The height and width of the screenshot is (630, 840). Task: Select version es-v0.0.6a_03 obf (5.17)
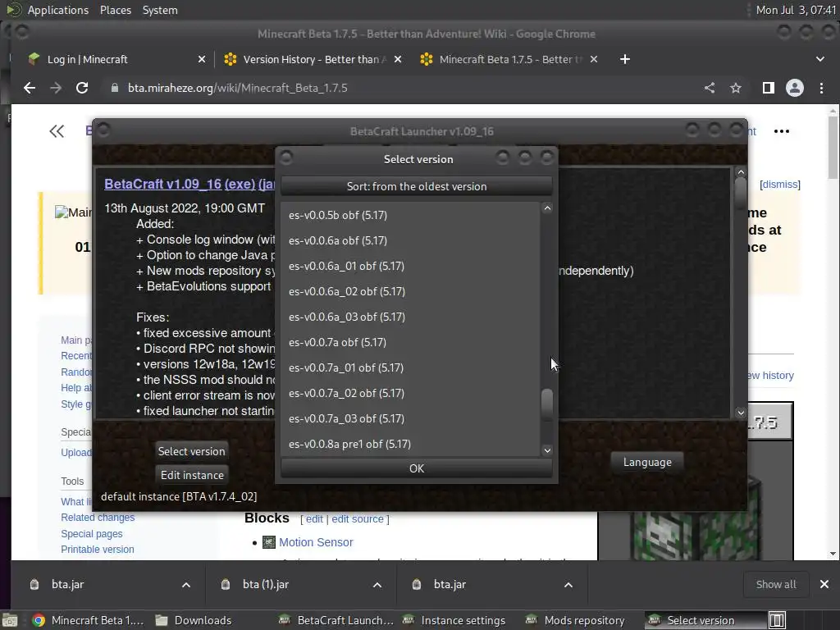tap(410, 317)
